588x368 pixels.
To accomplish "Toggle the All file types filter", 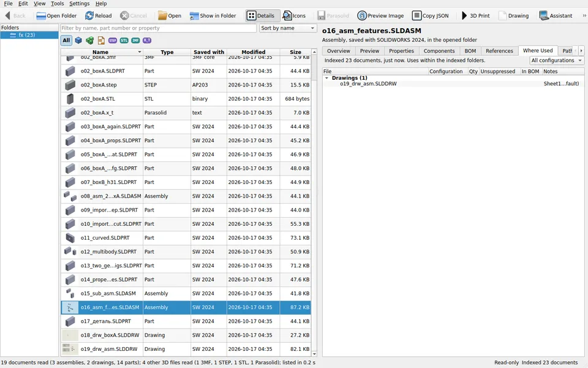I will pyautogui.click(x=66, y=40).
